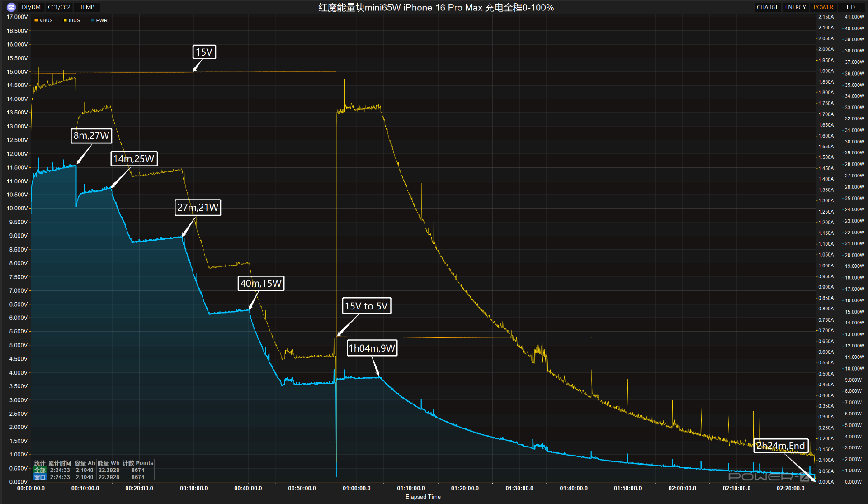
Task: Select the POWER tab
Action: tap(823, 7)
